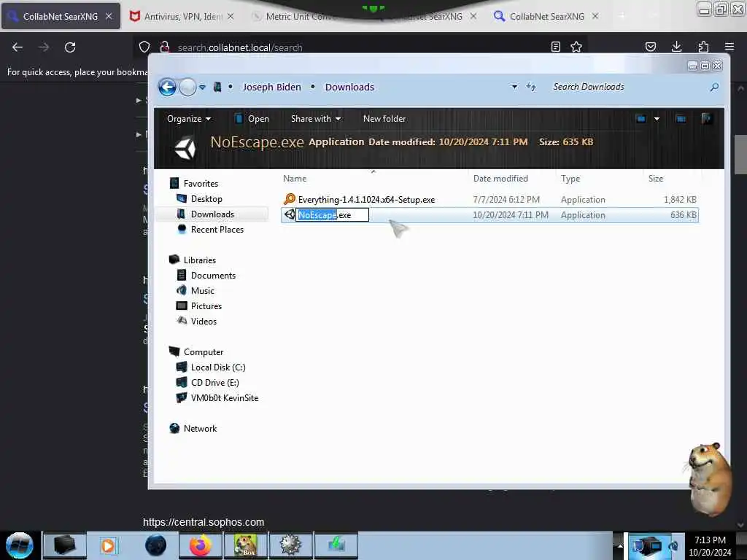Toggle Firefox reader view icon
The width and height of the screenshot is (747, 560).
pos(555,47)
